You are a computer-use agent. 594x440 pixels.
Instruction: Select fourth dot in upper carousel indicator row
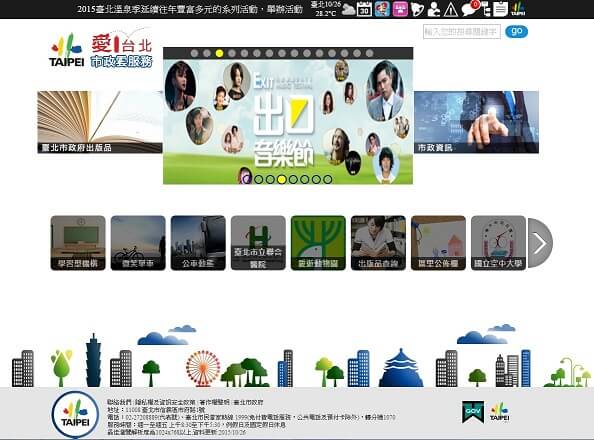pos(232,53)
